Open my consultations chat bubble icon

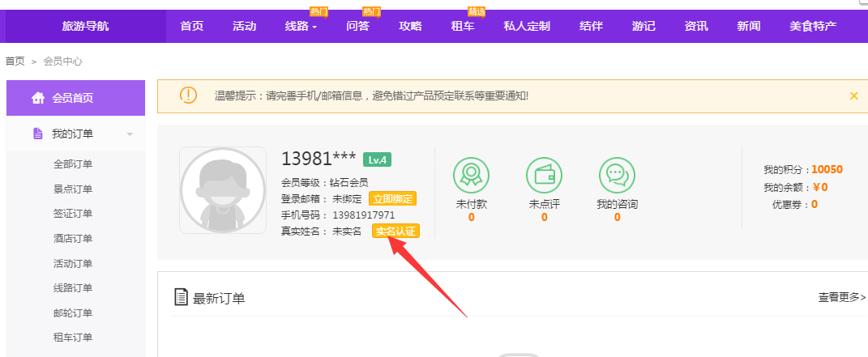click(x=617, y=174)
